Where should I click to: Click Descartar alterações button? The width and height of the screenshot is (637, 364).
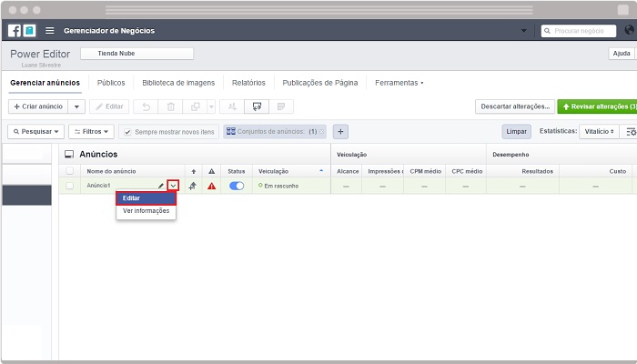tap(515, 106)
